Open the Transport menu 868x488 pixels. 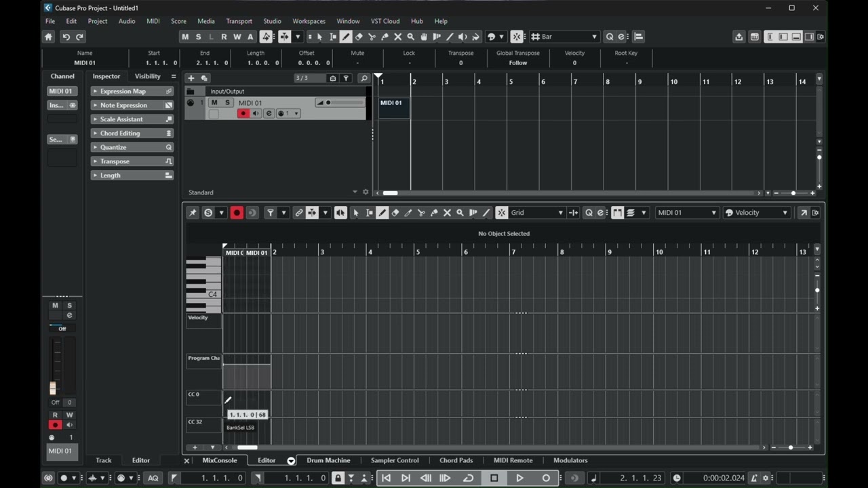click(x=239, y=21)
